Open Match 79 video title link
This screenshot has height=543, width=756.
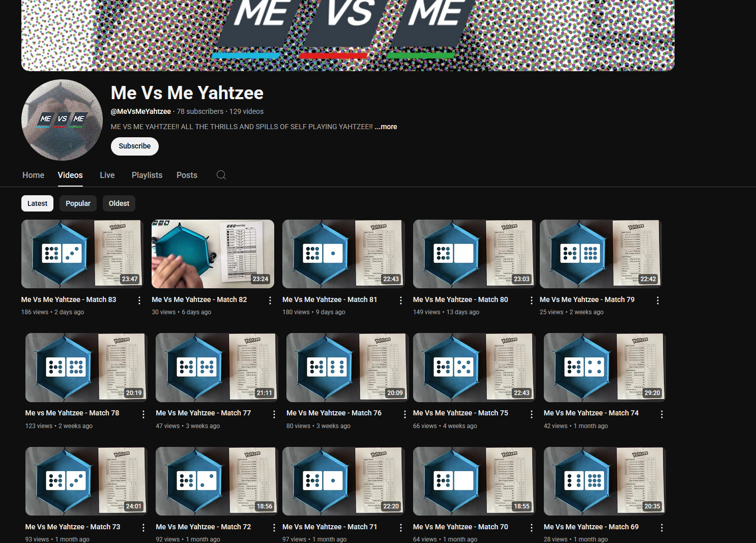pos(587,299)
